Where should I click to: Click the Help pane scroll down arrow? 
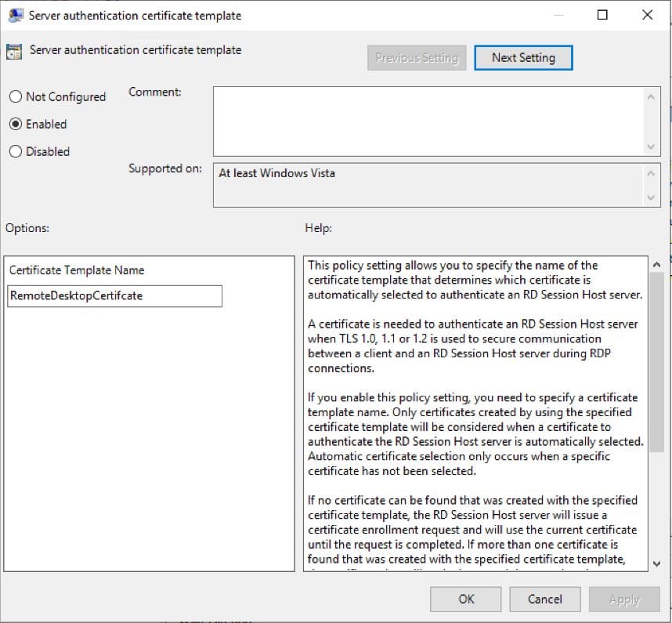[656, 563]
